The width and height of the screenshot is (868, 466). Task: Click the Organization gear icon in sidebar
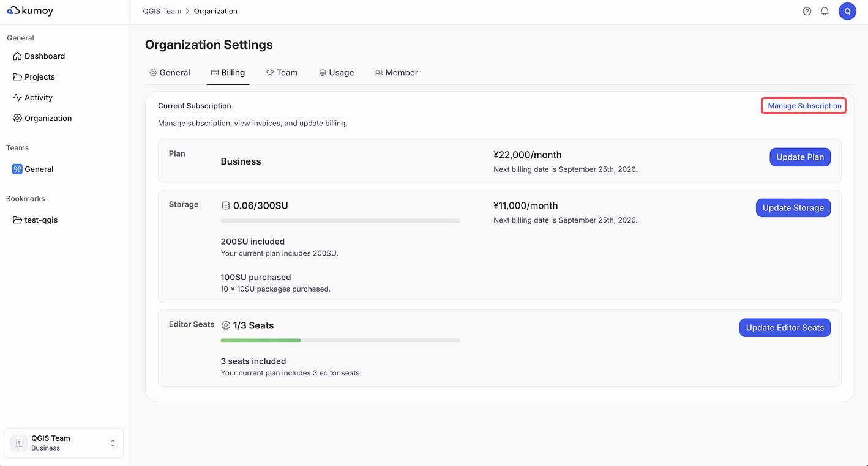(x=17, y=119)
